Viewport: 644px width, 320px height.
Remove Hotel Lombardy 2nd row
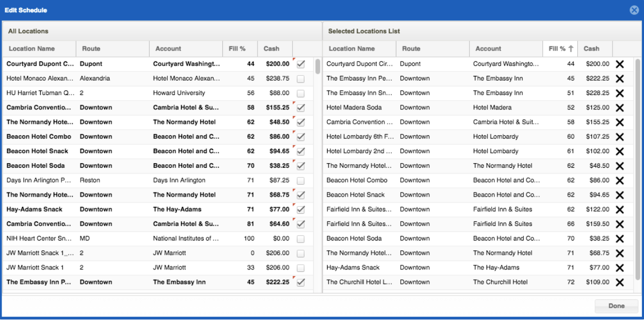click(620, 151)
